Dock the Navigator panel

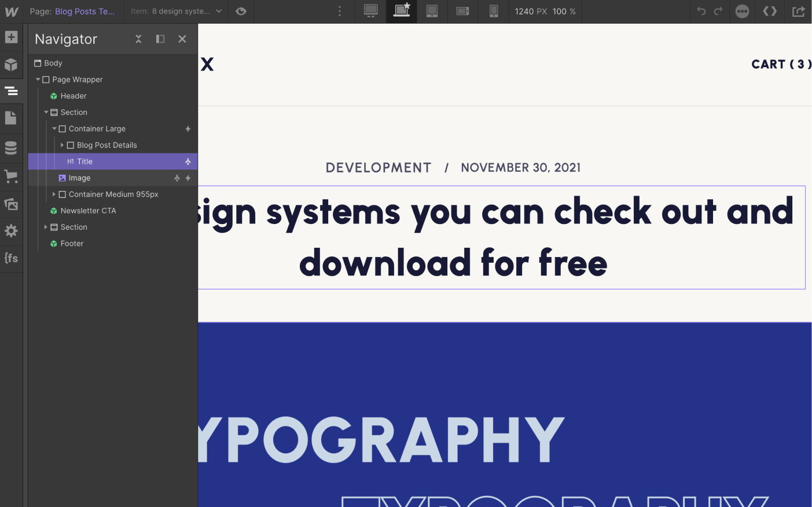[x=160, y=39]
